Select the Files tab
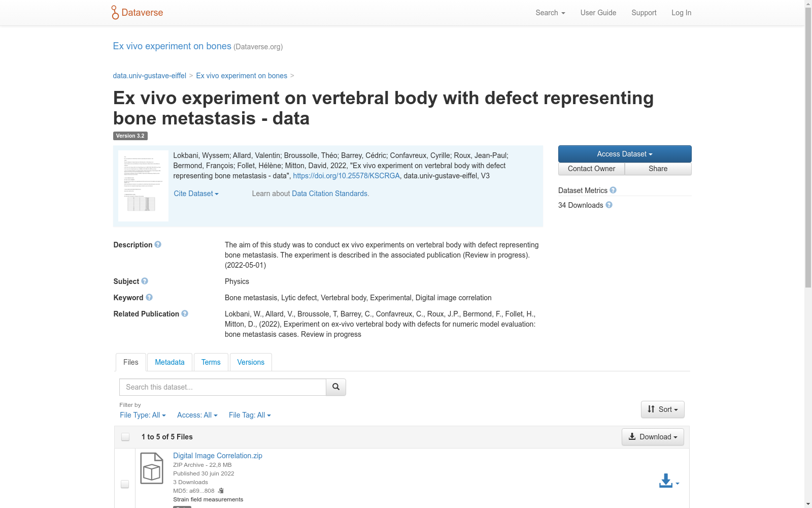812x508 pixels. tap(131, 362)
